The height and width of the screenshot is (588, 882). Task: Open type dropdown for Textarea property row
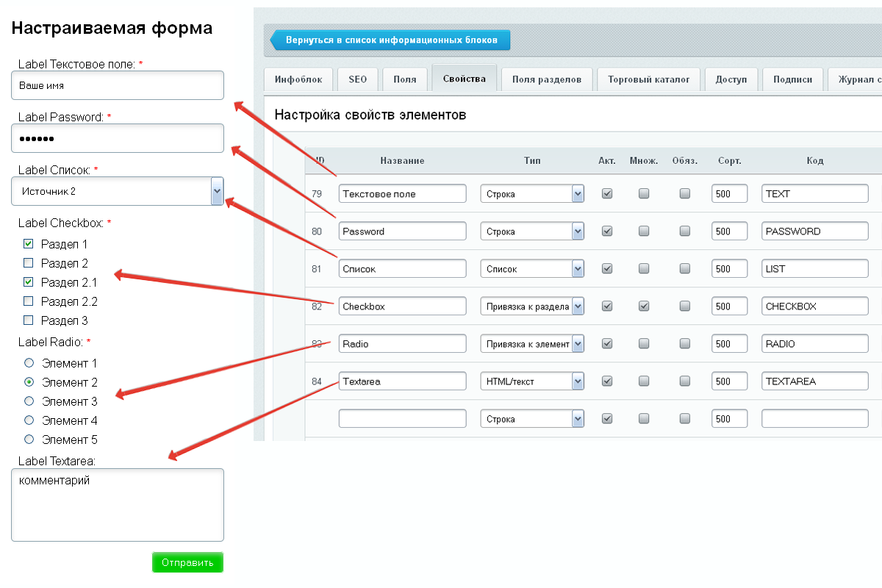tap(578, 381)
